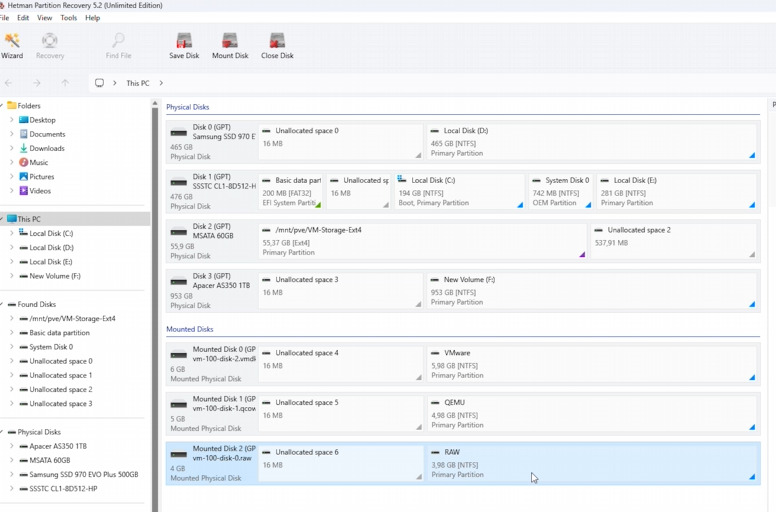Image resolution: width=776 pixels, height=512 pixels.
Task: Expand Documents tree node
Action: 11,134
